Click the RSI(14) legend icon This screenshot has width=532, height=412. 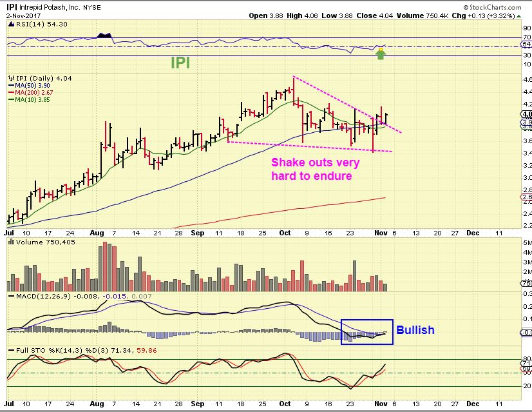[11, 24]
